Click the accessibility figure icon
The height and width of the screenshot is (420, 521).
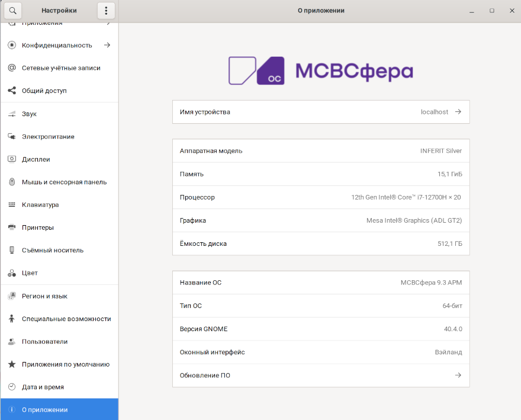pos(12,319)
